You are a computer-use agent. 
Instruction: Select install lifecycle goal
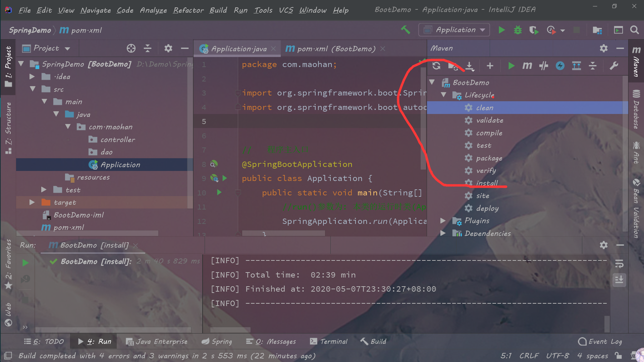[487, 183]
